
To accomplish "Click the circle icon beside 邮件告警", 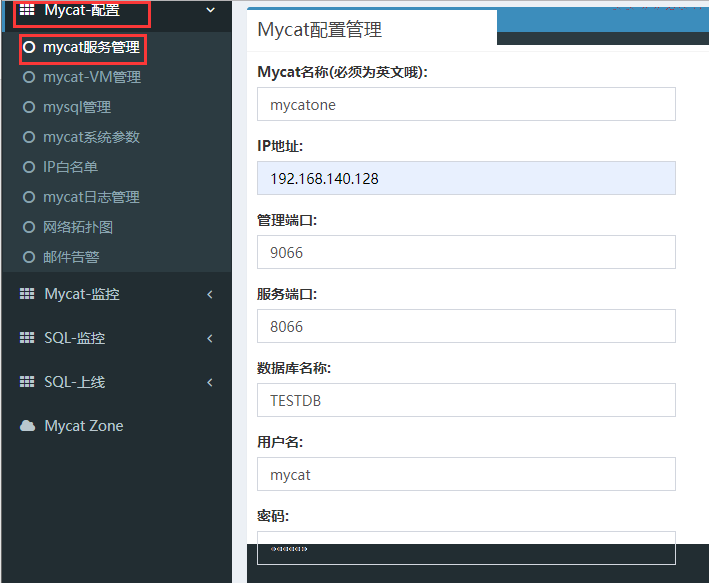I will (29, 257).
